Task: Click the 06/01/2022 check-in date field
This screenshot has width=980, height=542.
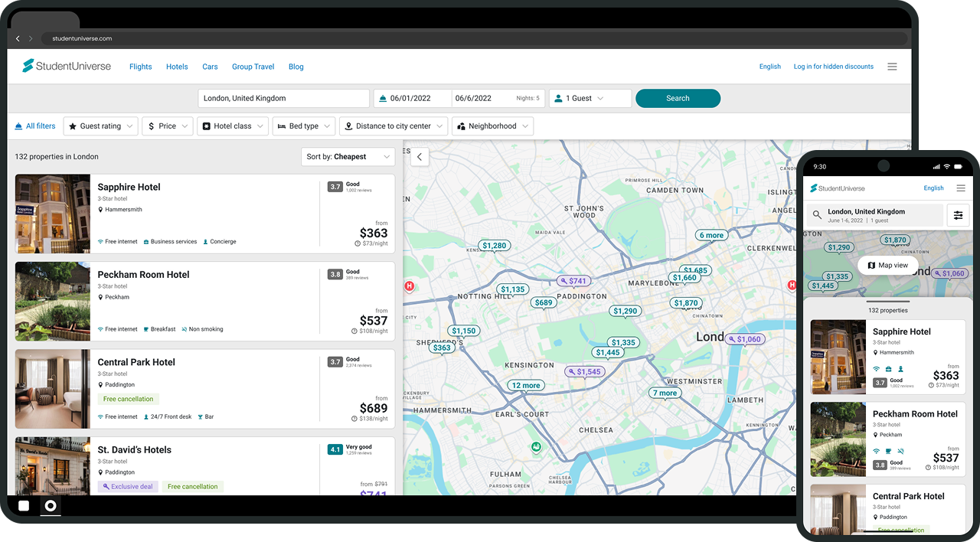Action: pyautogui.click(x=413, y=99)
